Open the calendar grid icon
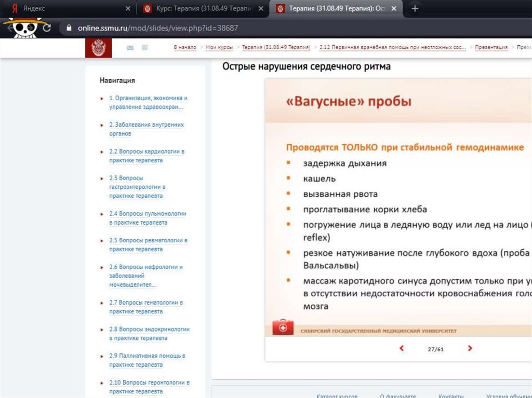Image resolution: width=532 pixels, height=398 pixels. [x=144, y=47]
